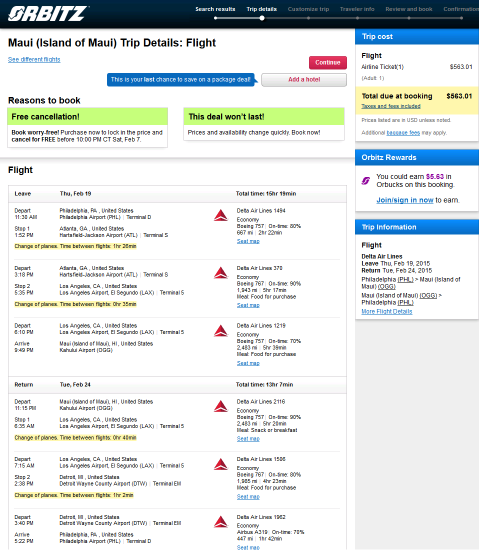Click Delta logo for flight 2116
Screen dimensions: 479x550
click(221, 406)
